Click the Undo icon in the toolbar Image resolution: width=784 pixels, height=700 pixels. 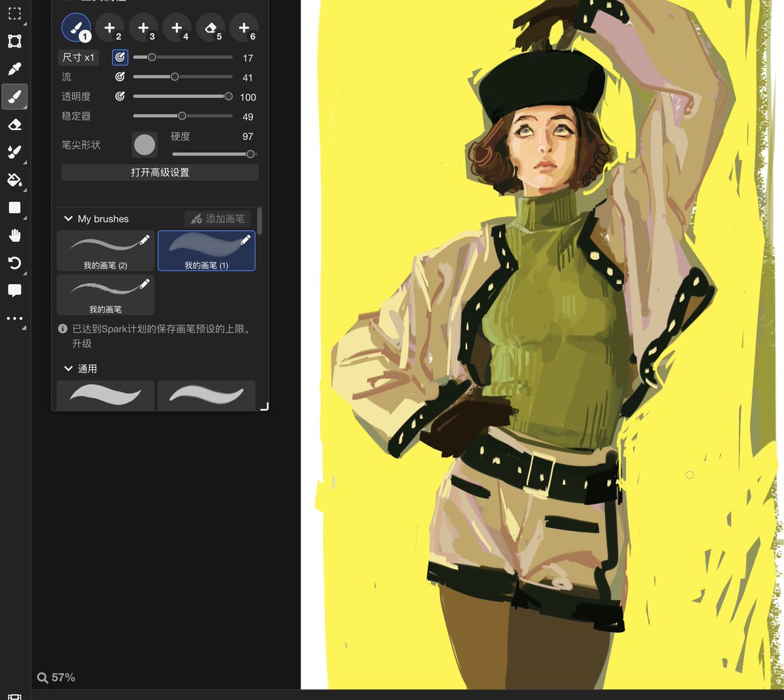[14, 263]
